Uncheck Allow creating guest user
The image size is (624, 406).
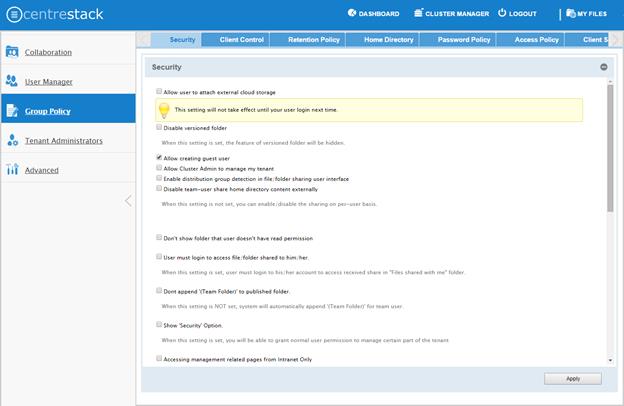pos(159,158)
